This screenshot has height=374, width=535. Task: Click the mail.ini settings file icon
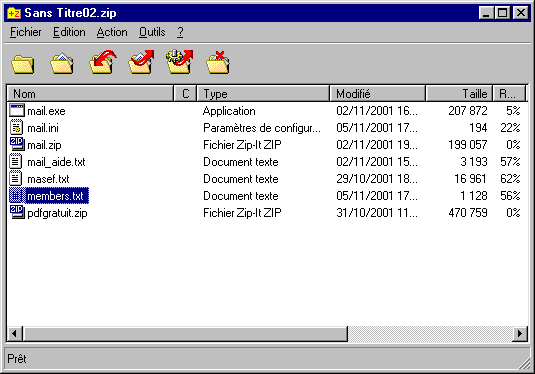(x=16, y=128)
